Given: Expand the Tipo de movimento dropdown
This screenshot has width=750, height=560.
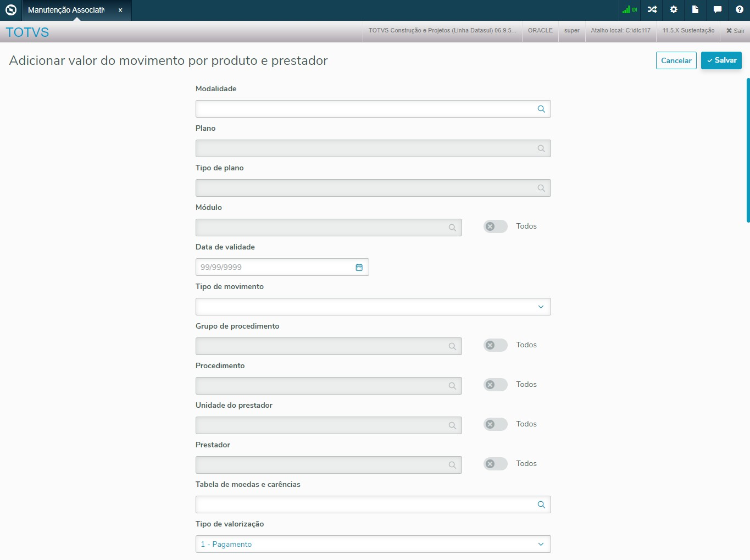Looking at the screenshot, I should point(541,307).
